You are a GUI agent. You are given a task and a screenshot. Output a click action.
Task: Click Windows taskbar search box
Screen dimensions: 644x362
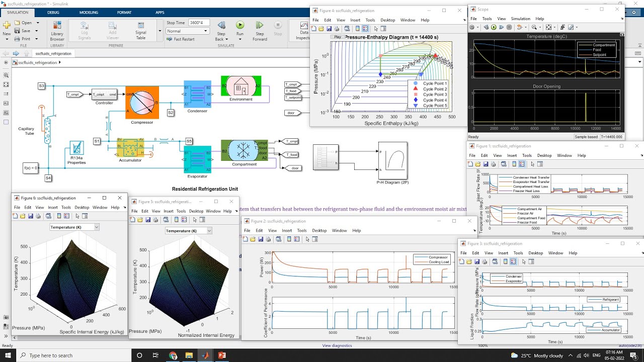tap(73, 355)
